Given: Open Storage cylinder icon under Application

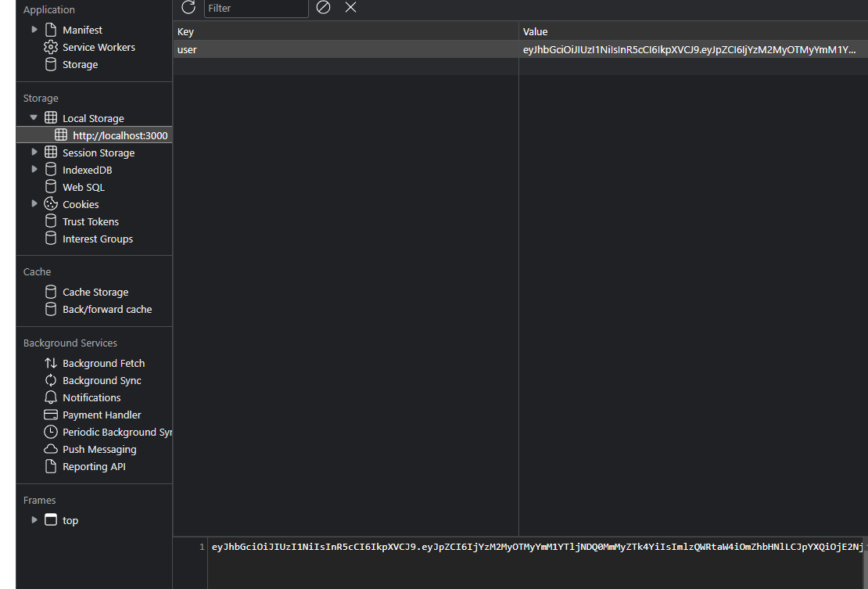Looking at the screenshot, I should pos(50,64).
